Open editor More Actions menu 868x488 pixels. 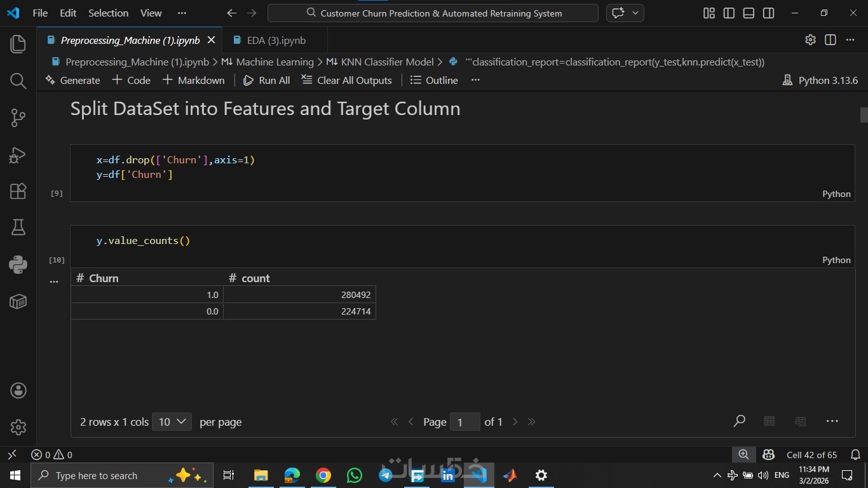[850, 39]
